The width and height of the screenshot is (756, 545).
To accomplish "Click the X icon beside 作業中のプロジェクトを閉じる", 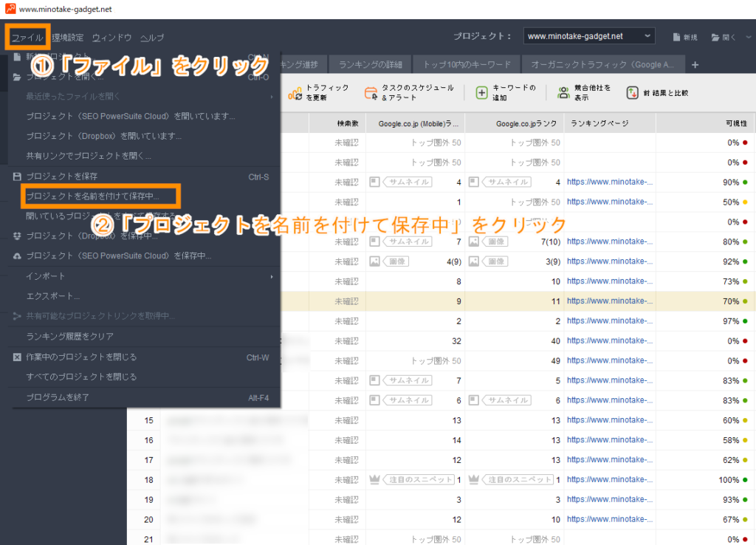I will coord(18,357).
